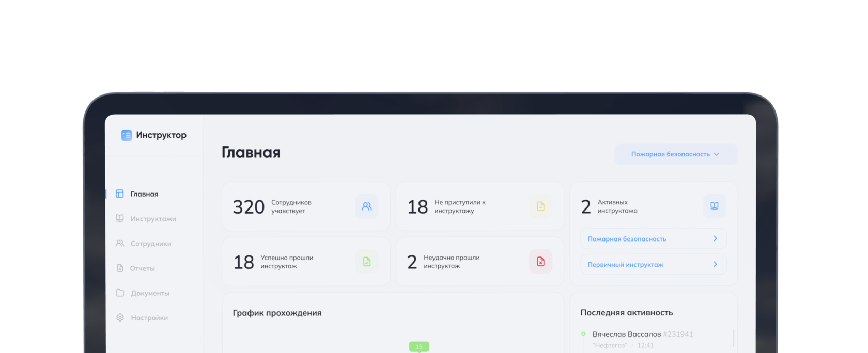Click the book icon on Активных инструктажа card

click(715, 206)
